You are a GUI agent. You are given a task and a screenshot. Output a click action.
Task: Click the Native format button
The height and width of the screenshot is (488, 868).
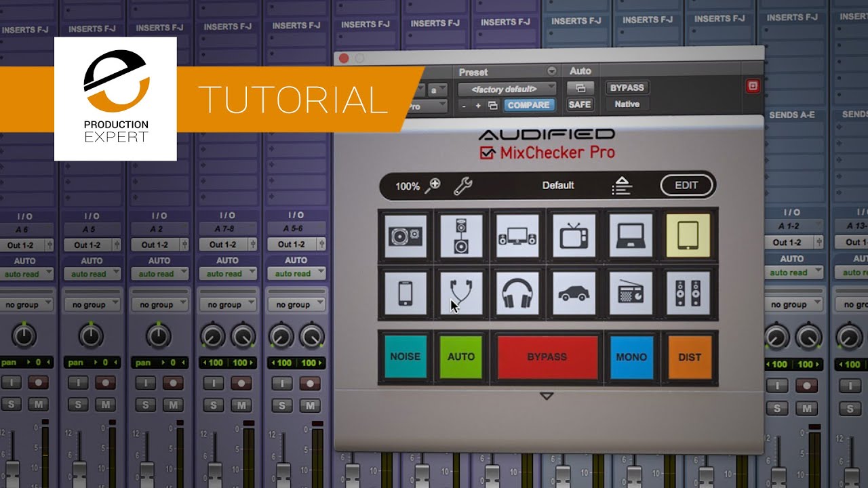[x=627, y=104]
